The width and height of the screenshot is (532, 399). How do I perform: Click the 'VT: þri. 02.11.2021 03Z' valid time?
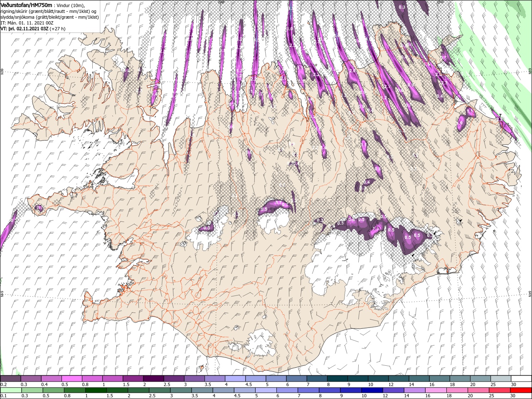click(x=24, y=29)
